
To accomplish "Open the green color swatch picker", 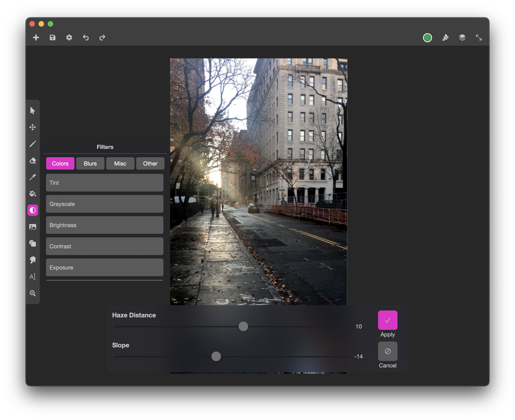I will tap(427, 38).
